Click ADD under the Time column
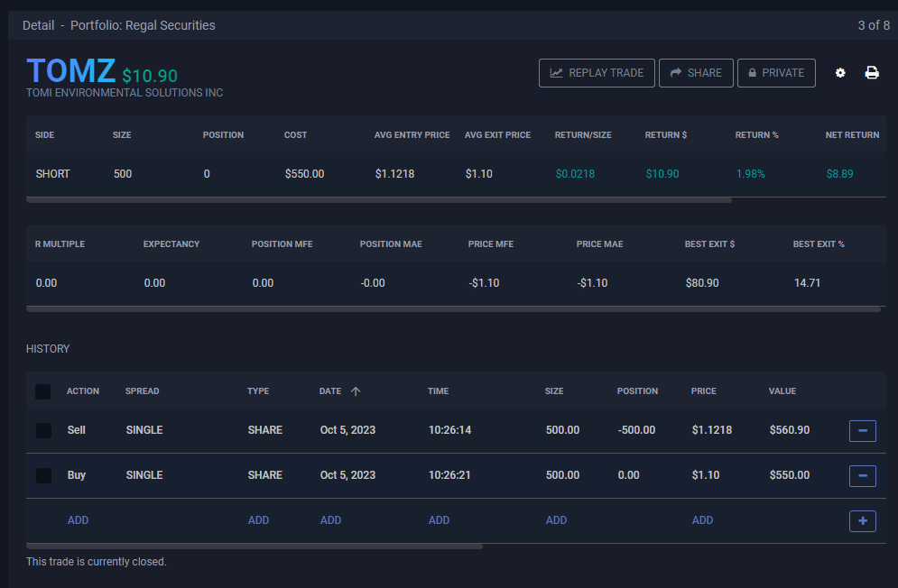 [439, 520]
